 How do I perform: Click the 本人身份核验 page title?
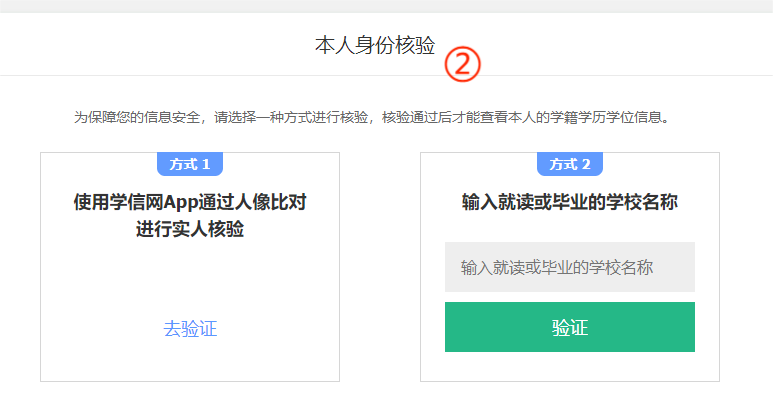tap(375, 45)
